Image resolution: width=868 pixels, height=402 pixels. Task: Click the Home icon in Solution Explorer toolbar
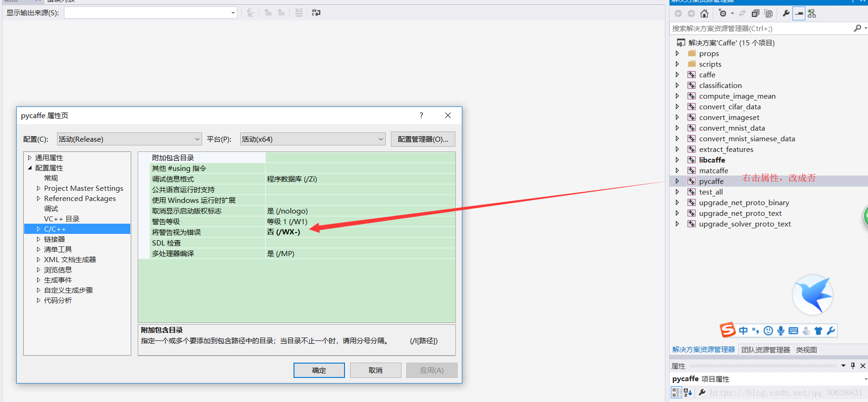pyautogui.click(x=704, y=13)
